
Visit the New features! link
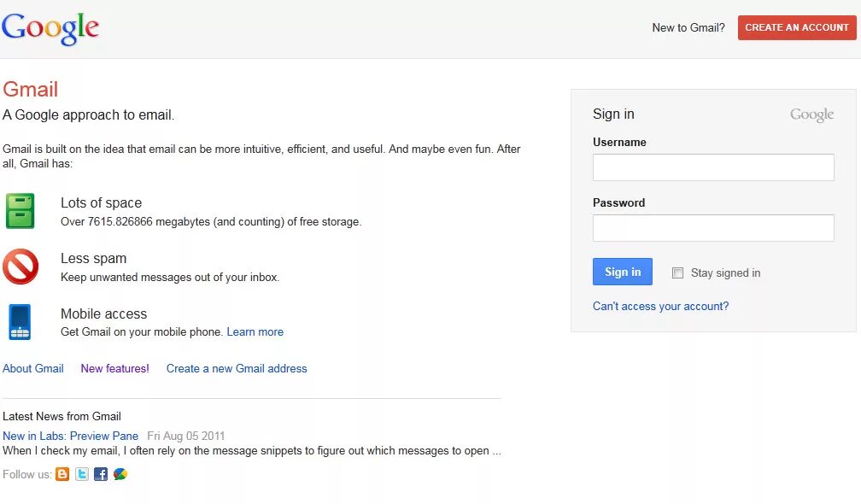(x=114, y=368)
